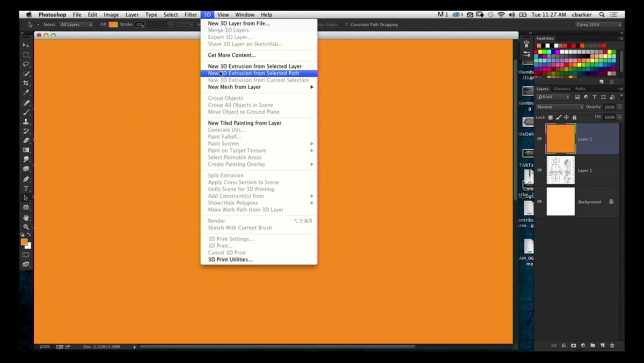
Task: Toggle Quick Mask mode icon
Action: point(26,255)
